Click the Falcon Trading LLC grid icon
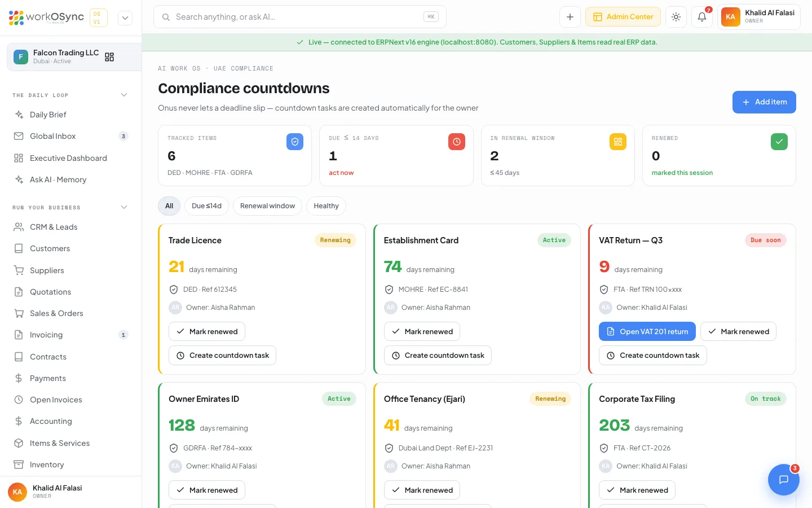 [109, 57]
